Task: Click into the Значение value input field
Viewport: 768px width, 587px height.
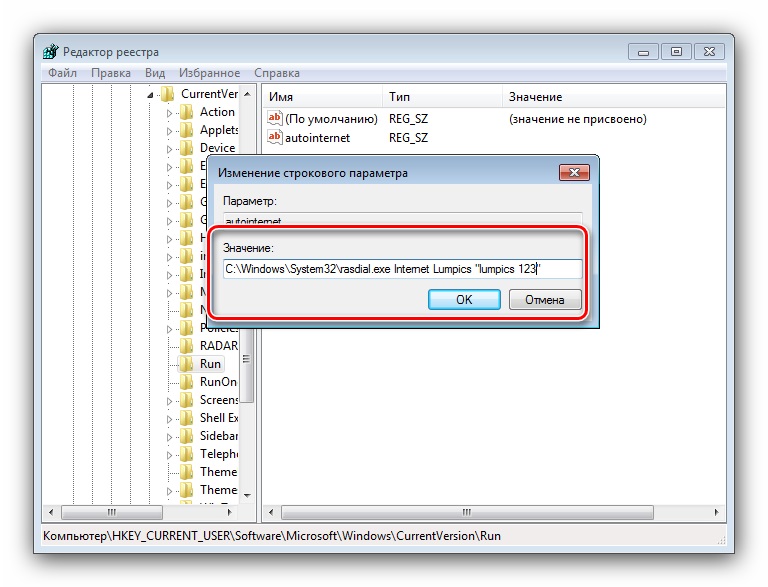Action: pos(403,269)
